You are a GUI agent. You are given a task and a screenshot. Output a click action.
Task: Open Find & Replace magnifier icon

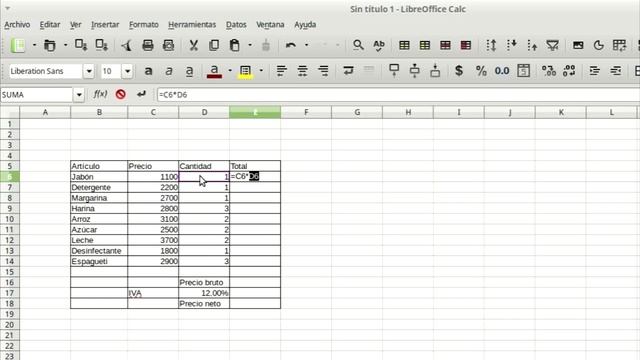pyautogui.click(x=358, y=45)
